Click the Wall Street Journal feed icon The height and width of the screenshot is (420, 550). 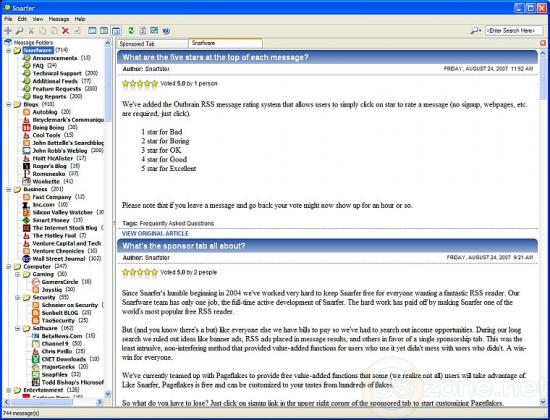click(x=26, y=259)
